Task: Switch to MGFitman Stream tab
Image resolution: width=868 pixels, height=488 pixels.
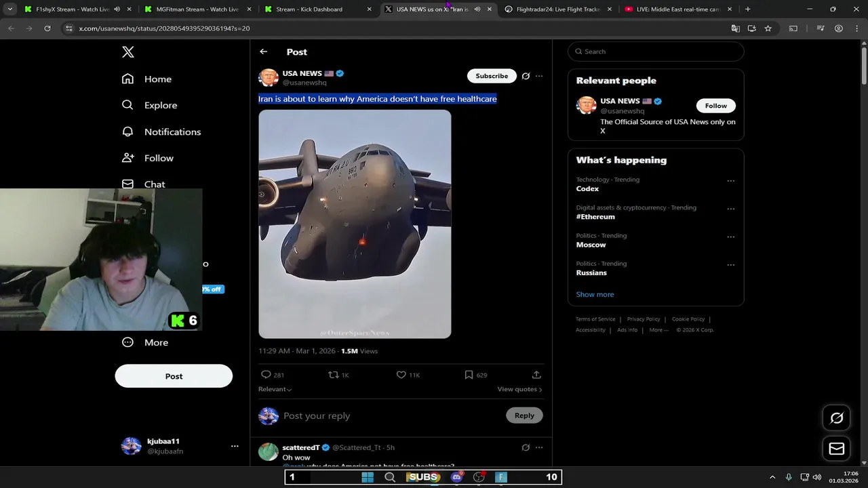Action: pos(197,9)
